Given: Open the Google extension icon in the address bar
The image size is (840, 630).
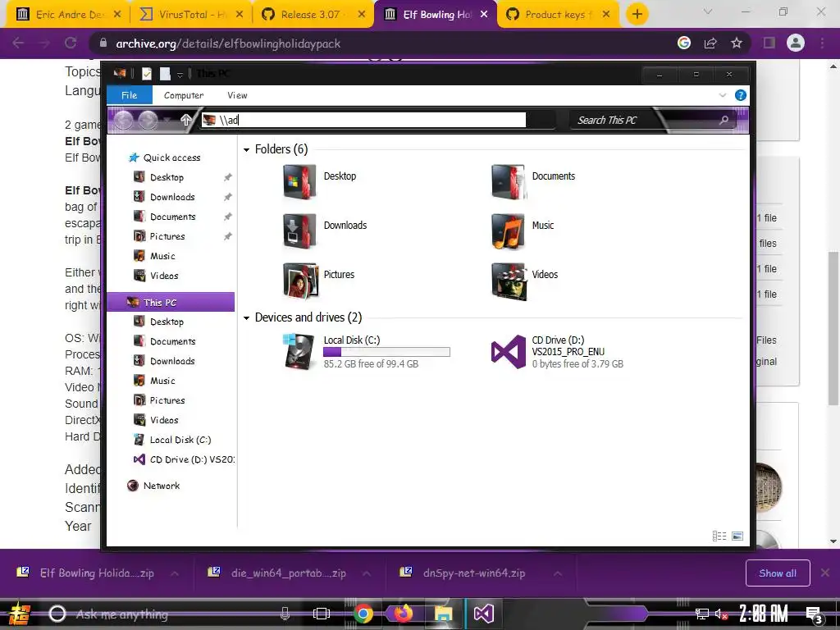Looking at the screenshot, I should pos(684,43).
